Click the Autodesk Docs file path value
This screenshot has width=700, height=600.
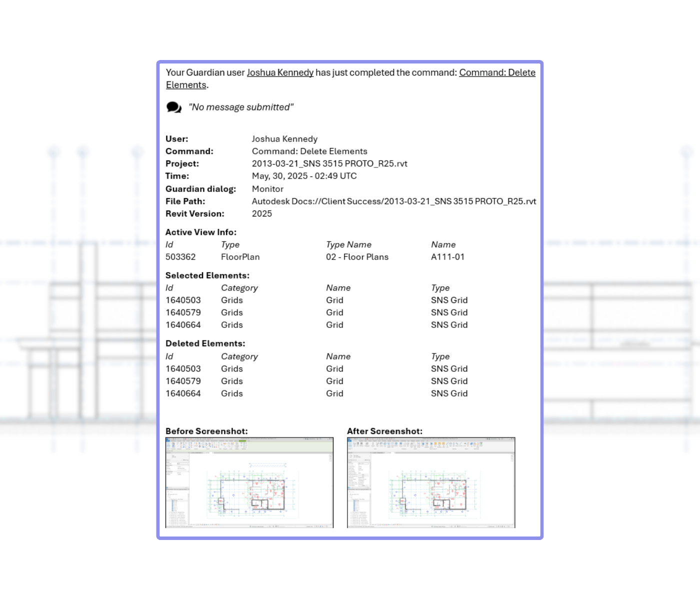[x=393, y=201]
